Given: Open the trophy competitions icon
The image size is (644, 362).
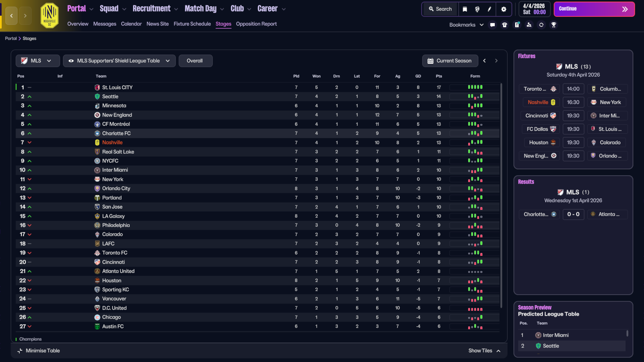Looking at the screenshot, I should (553, 25).
